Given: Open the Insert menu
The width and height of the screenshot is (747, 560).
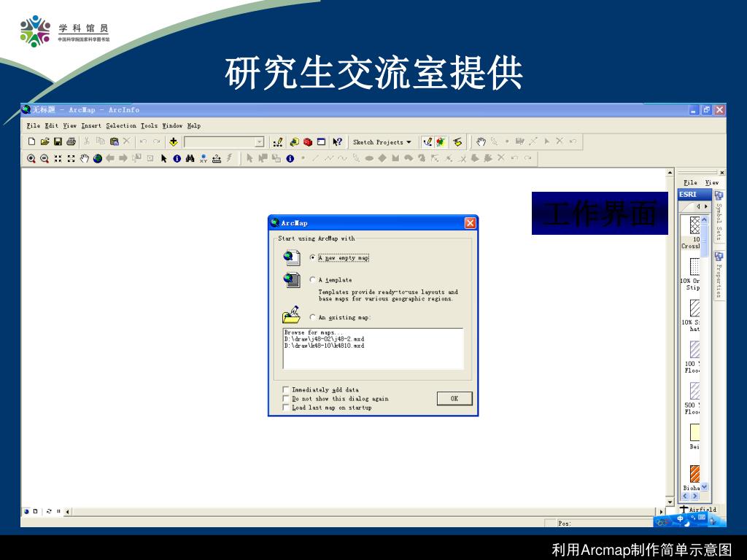Looking at the screenshot, I should pyautogui.click(x=91, y=125).
